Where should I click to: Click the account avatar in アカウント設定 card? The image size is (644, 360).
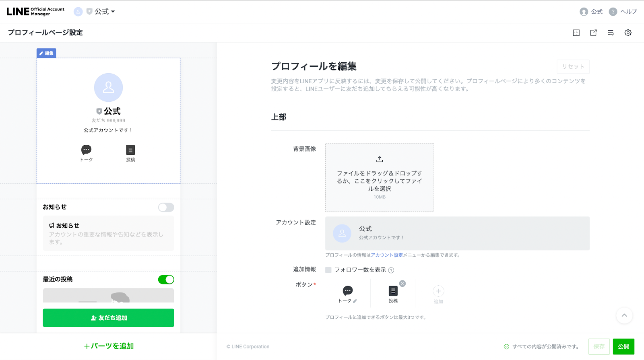point(342,233)
